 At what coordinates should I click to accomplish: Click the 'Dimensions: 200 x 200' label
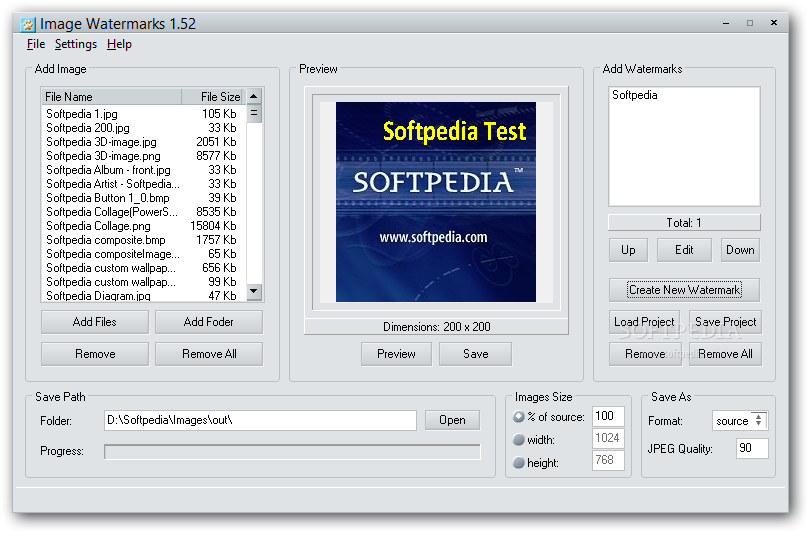pyautogui.click(x=436, y=327)
